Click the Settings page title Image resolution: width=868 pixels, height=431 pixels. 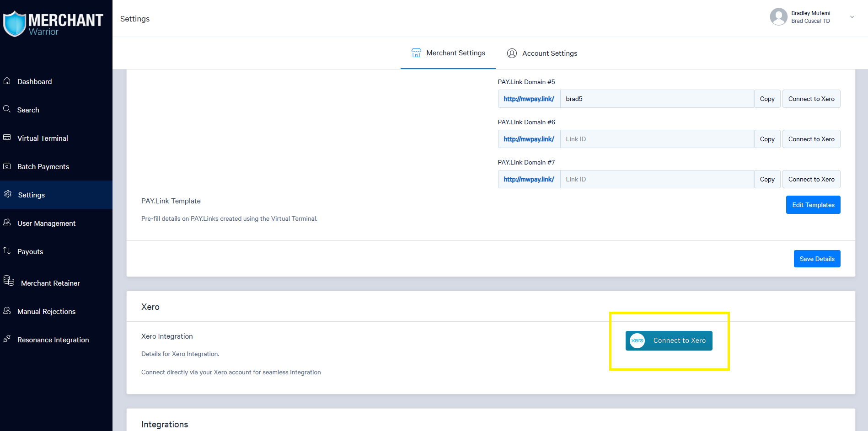point(135,19)
